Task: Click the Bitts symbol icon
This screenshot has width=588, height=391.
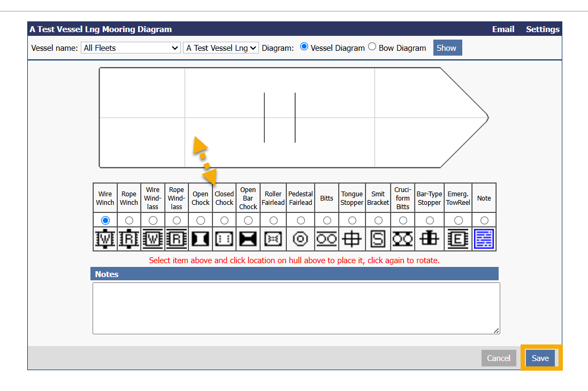Action: click(x=326, y=239)
